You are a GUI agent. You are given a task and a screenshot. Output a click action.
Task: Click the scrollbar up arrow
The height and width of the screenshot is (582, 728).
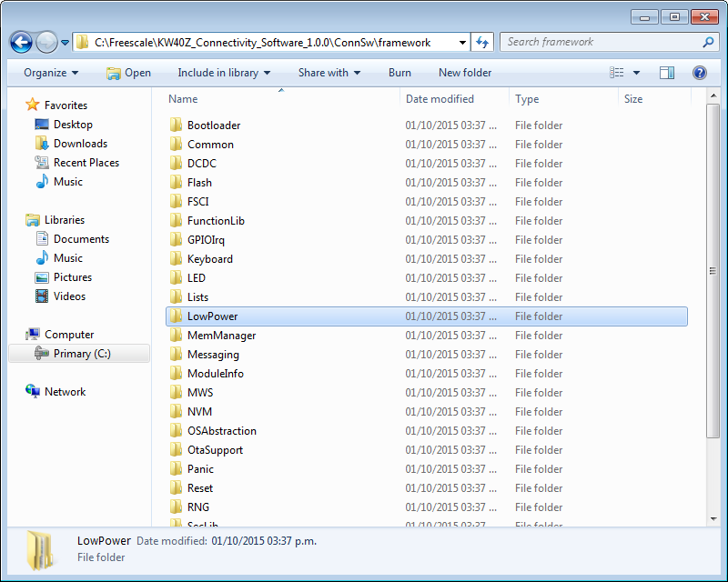point(713,96)
